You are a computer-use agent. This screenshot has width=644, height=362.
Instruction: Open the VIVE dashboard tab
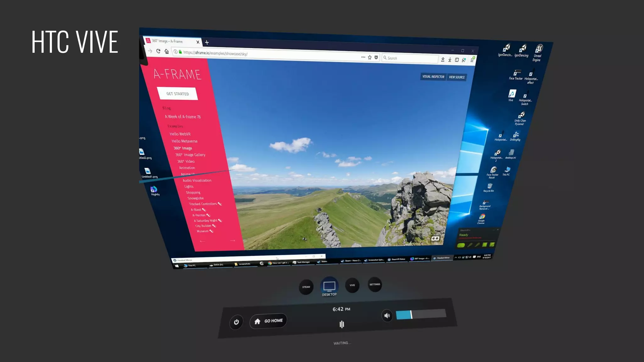(352, 285)
